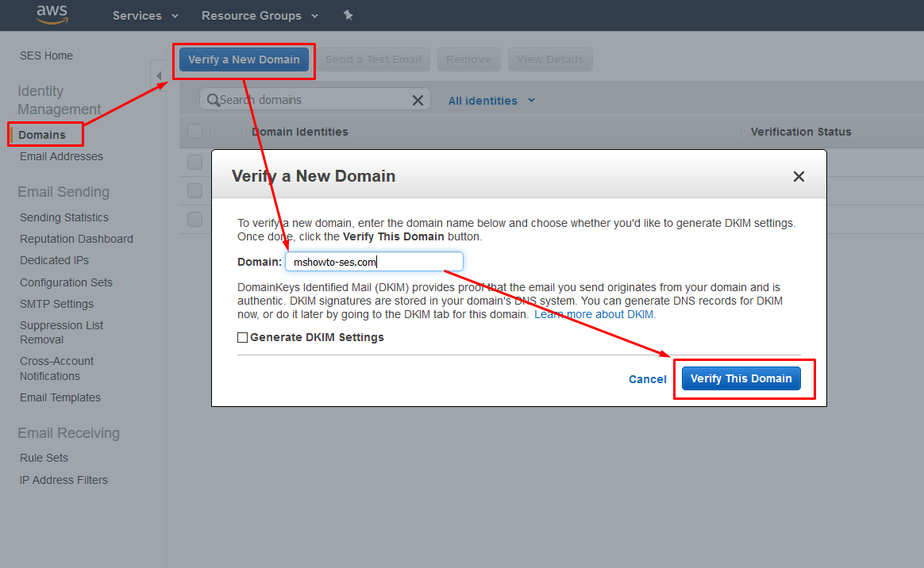Image resolution: width=924 pixels, height=568 pixels.
Task: Go to Reputation Dashboard in sidebar
Action: [76, 239]
